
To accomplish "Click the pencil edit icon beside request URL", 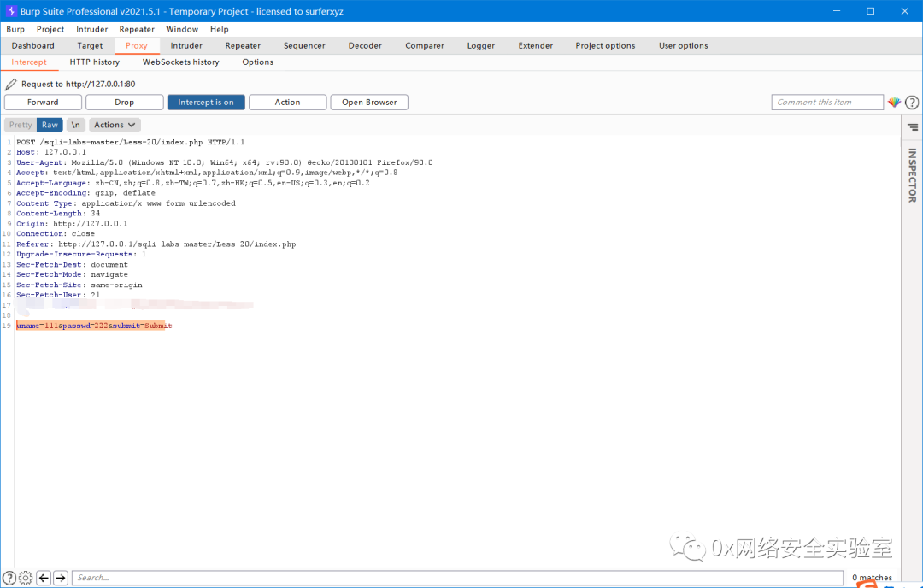I will point(11,84).
